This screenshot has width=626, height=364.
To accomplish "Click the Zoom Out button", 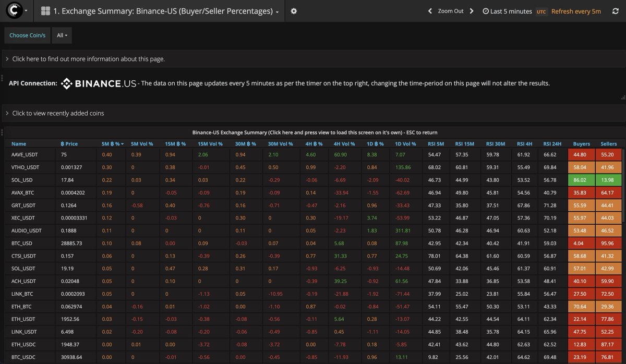I will coord(451,10).
